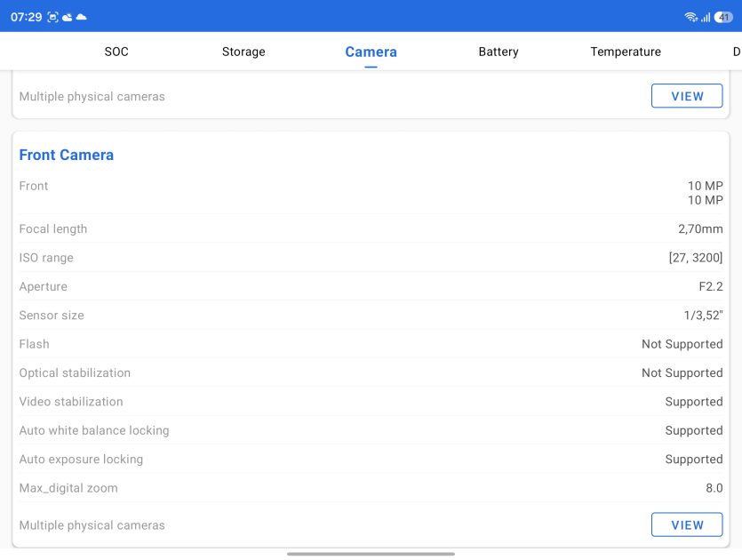Tap the Wi-Fi status icon

tap(690, 17)
